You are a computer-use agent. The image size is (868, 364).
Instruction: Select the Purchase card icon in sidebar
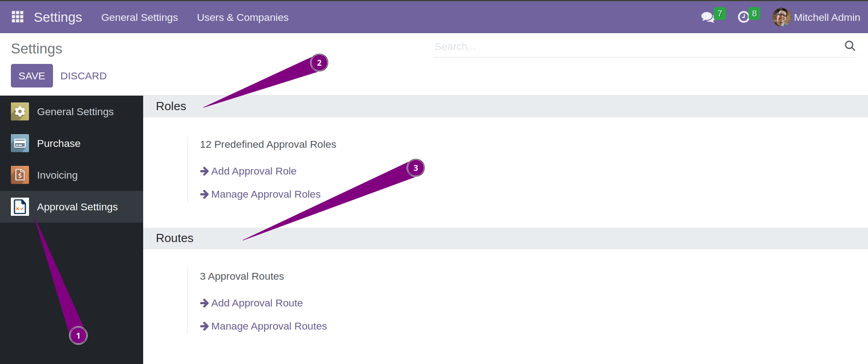(19, 143)
